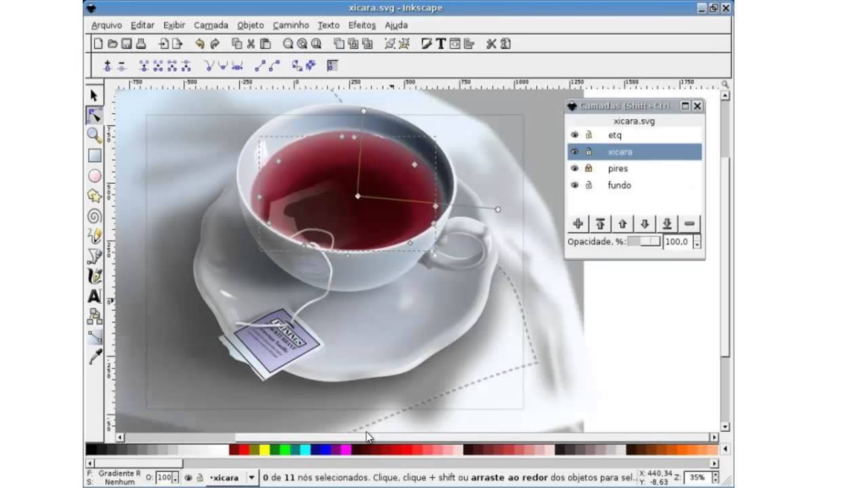The width and height of the screenshot is (868, 488).
Task: Pick the Dropper color tool
Action: pyautogui.click(x=94, y=357)
